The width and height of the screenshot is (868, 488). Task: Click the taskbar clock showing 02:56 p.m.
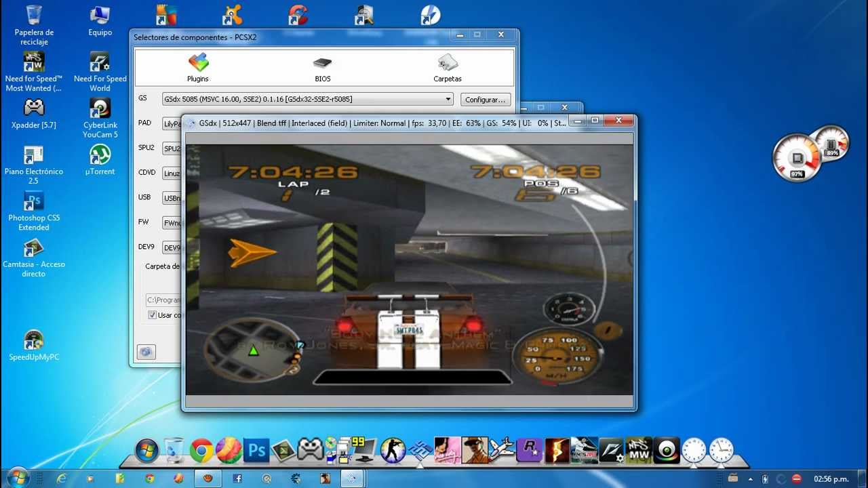(831, 479)
